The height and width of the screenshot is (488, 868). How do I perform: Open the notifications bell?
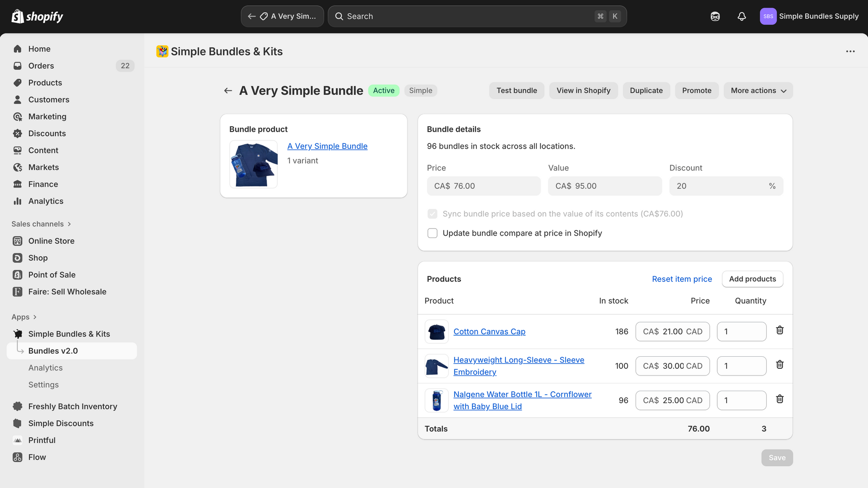click(741, 17)
